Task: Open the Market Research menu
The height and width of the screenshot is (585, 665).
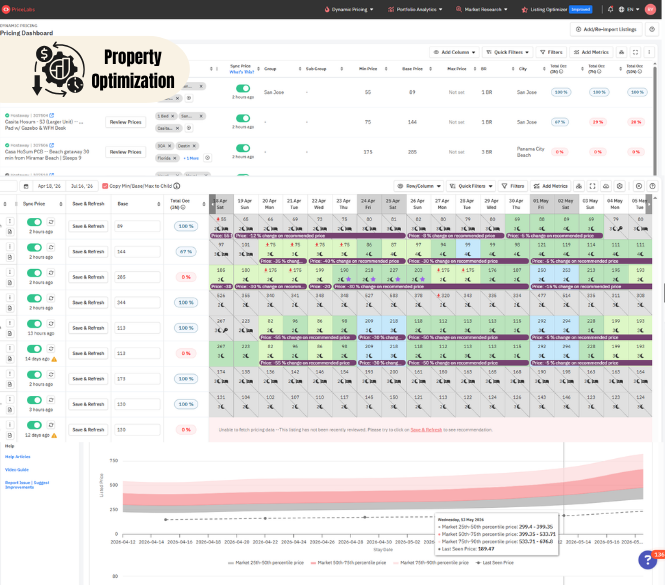Action: 482,9
